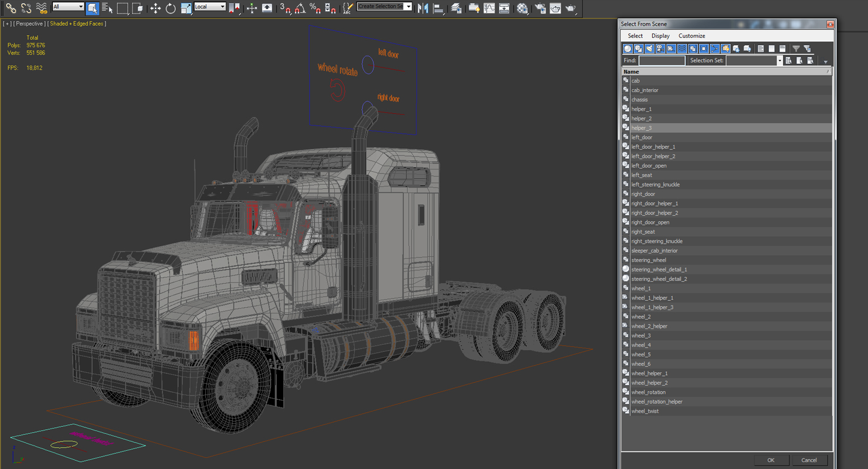Open the Layer Manager
868x469 pixels.
[x=456, y=8]
